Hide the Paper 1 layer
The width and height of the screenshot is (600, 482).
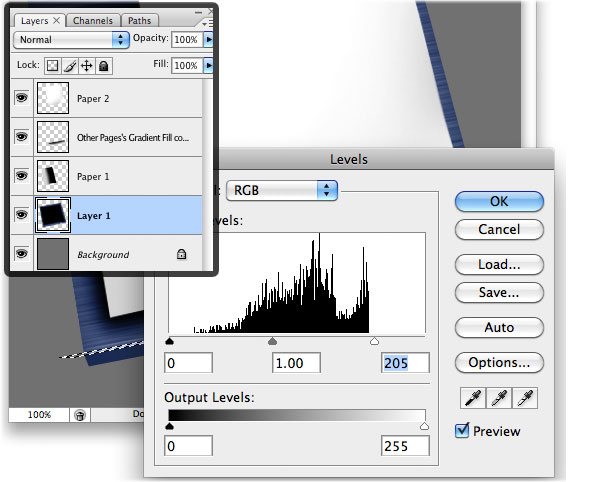point(21,176)
